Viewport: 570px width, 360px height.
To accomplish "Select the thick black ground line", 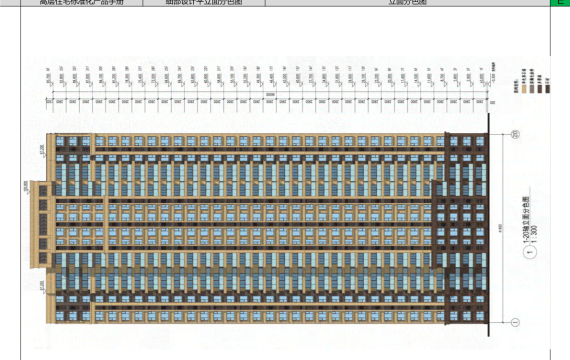I will click(489, 224).
